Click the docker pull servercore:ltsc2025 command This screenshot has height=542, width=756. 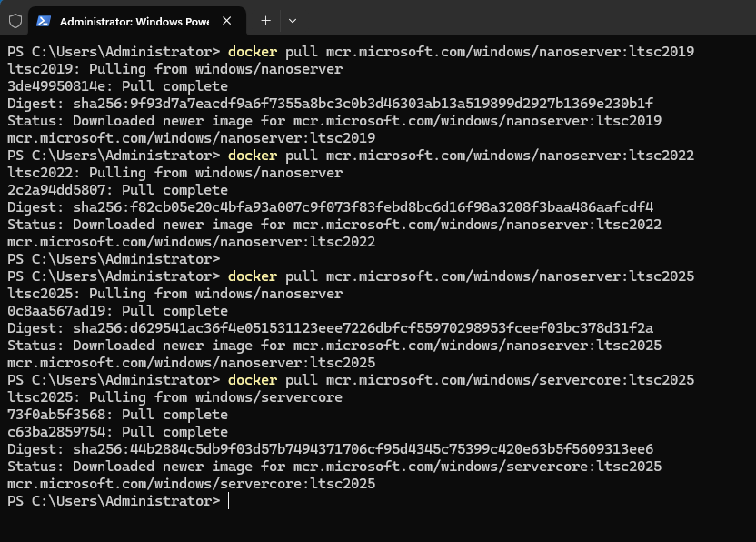pos(461,380)
